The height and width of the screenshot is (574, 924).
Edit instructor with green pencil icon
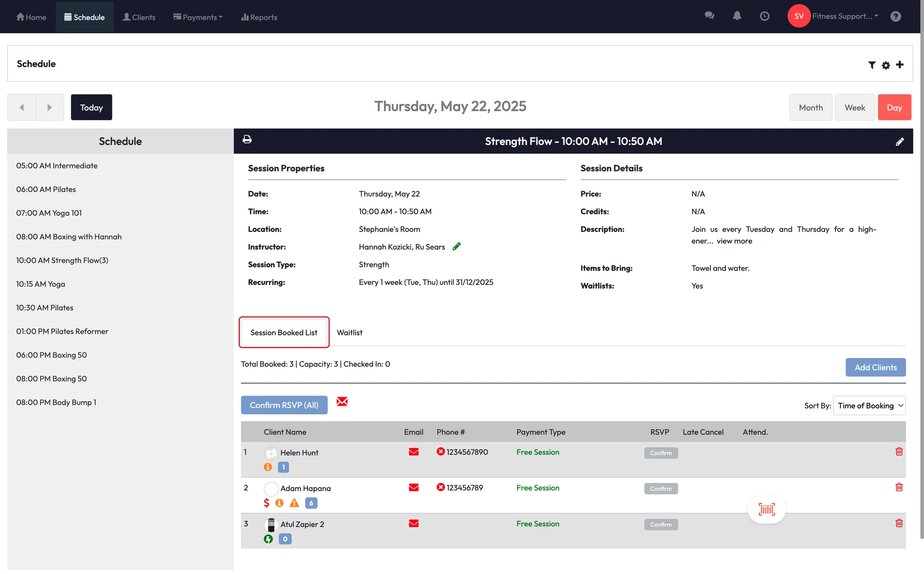click(x=457, y=247)
